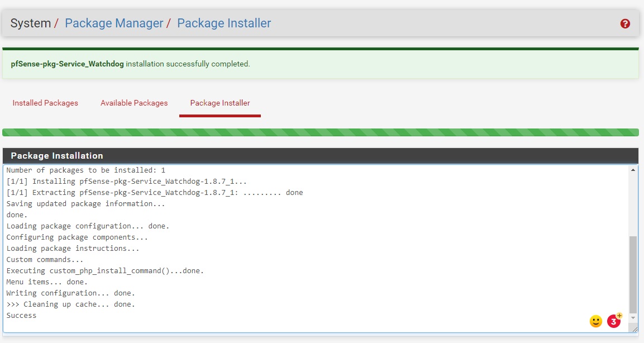The image size is (644, 343).
Task: Click the Package Installation panel header
Action: [x=321, y=156]
